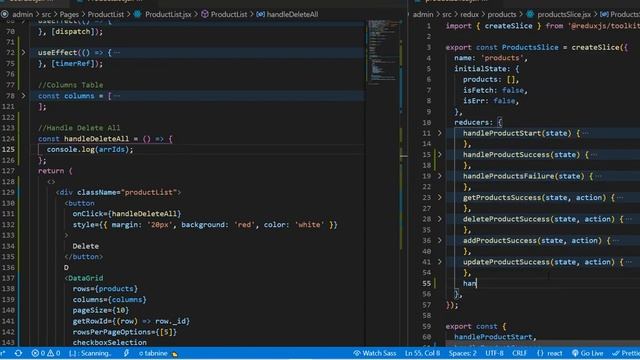Start Watch Sass from status bar
This screenshot has height=360, width=640.
[375, 353]
